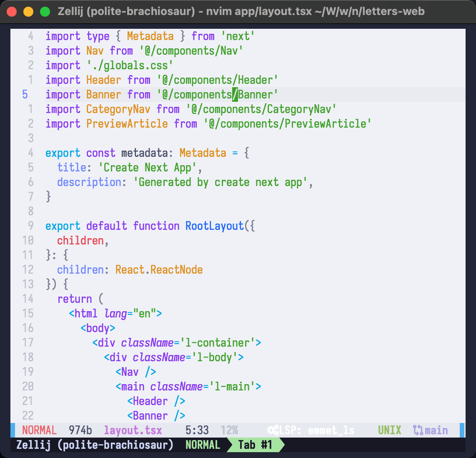Click the React.ReactNode type annotation
This screenshot has width=476, height=458.
(x=159, y=270)
